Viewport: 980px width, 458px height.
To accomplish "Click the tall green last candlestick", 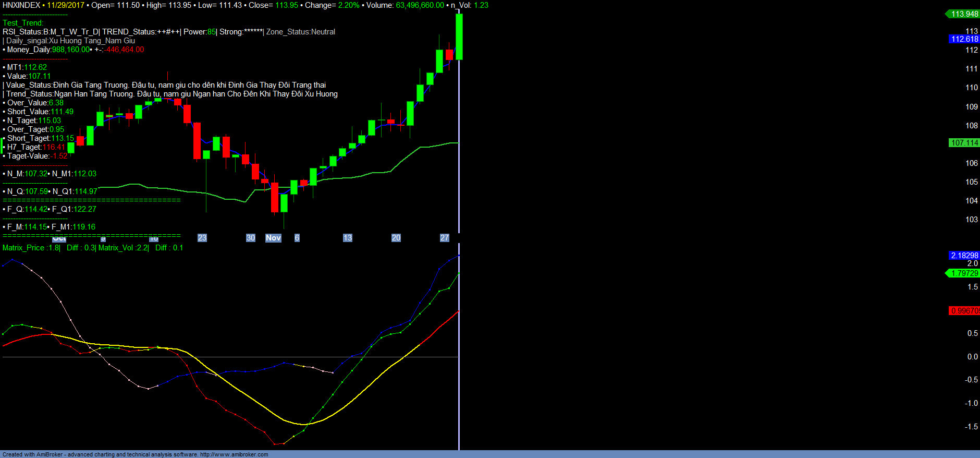I will click(x=459, y=37).
